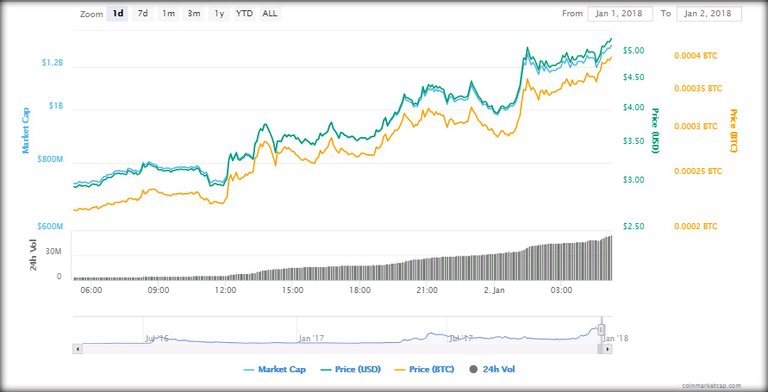The height and width of the screenshot is (392, 768).
Task: Toggle Price (BTC) series in legend
Action: [425, 369]
